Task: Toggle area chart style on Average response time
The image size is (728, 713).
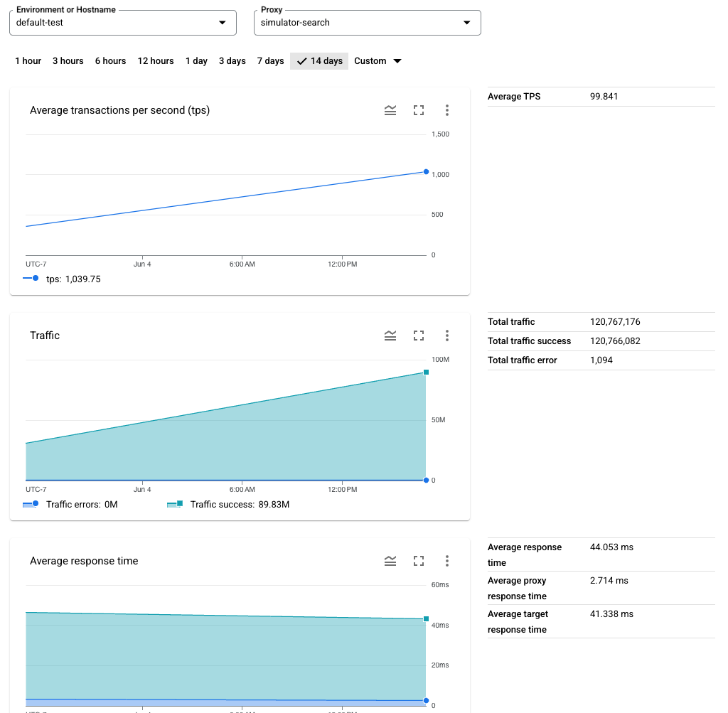Action: (390, 560)
